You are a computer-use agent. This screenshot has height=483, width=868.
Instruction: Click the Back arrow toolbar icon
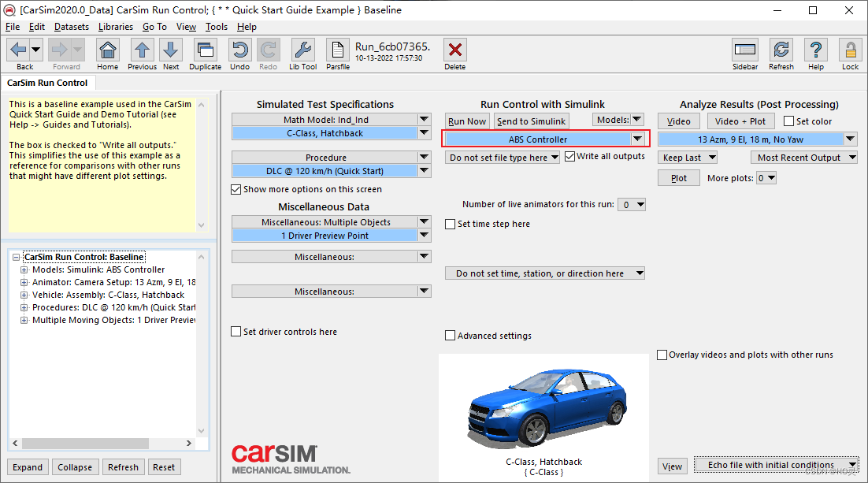[18, 50]
